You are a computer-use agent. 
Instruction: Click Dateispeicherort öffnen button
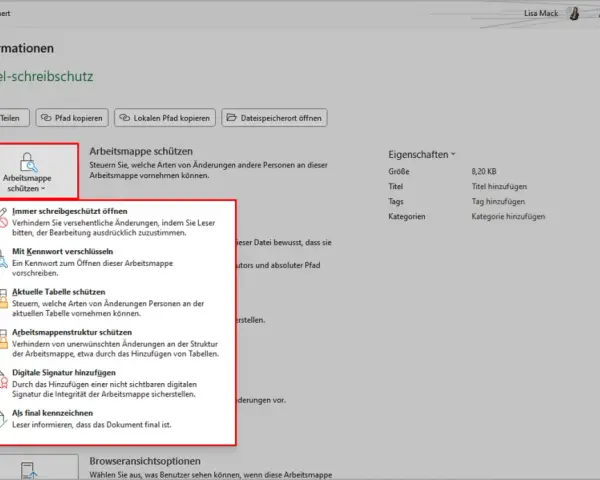tap(274, 118)
